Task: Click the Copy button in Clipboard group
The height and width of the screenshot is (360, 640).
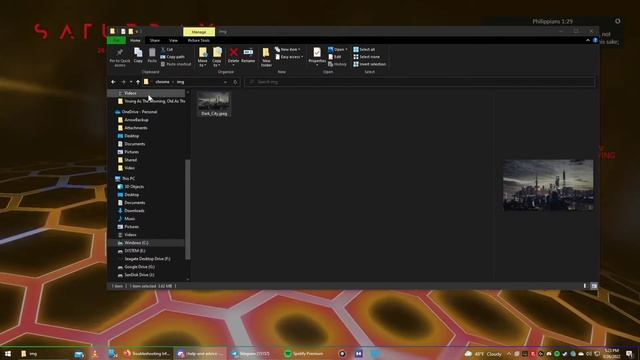Action: [x=138, y=56]
